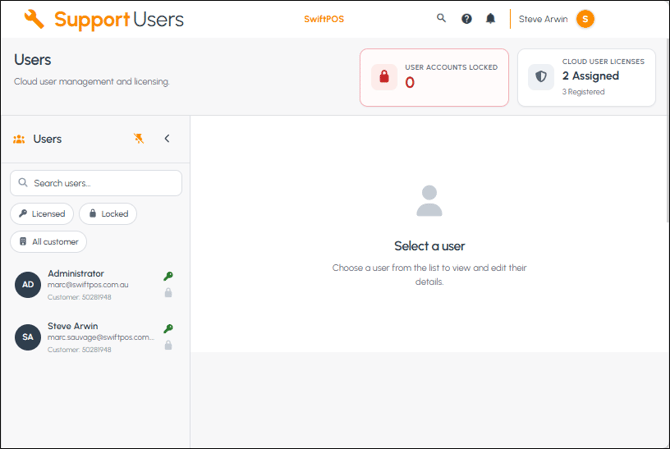Select the SA avatar for Steve Arwin
The width and height of the screenshot is (670, 449).
[28, 337]
